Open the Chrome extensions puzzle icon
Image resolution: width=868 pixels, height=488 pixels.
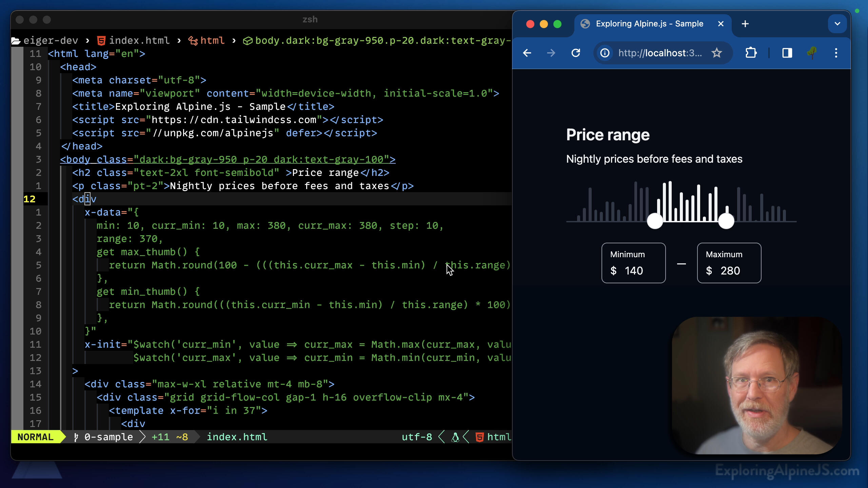(x=751, y=53)
